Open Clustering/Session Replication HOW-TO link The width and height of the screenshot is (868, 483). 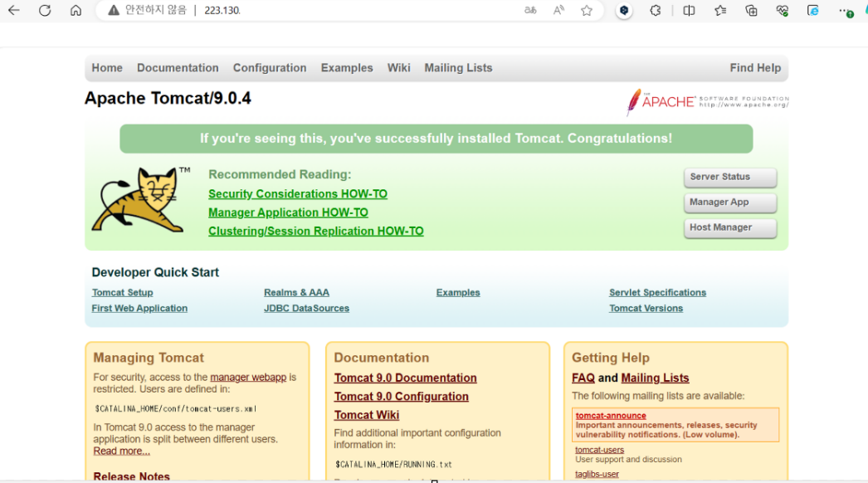315,231
